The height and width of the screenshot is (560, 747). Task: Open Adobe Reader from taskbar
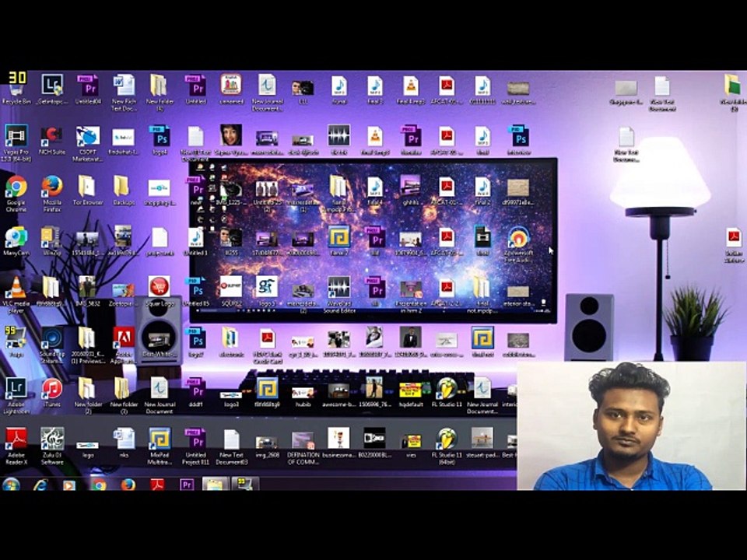pos(157,485)
